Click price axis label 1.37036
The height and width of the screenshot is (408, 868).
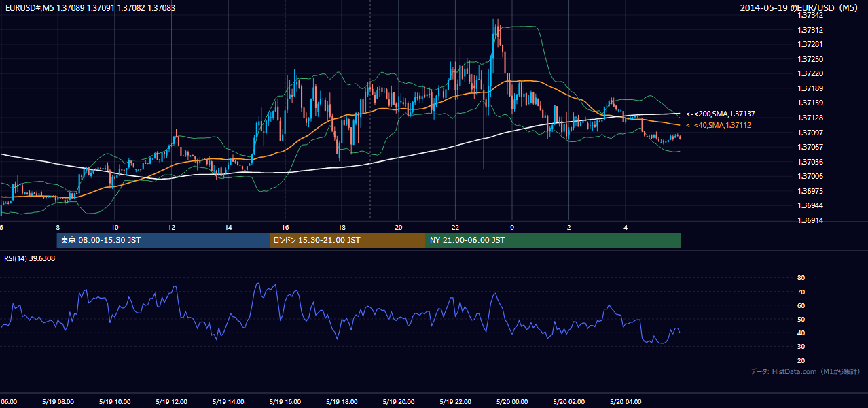[810, 162]
